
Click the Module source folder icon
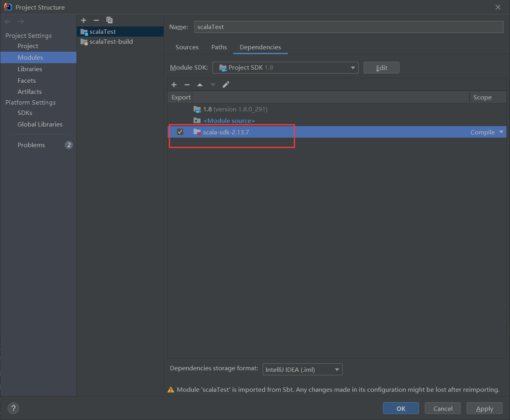click(x=197, y=121)
